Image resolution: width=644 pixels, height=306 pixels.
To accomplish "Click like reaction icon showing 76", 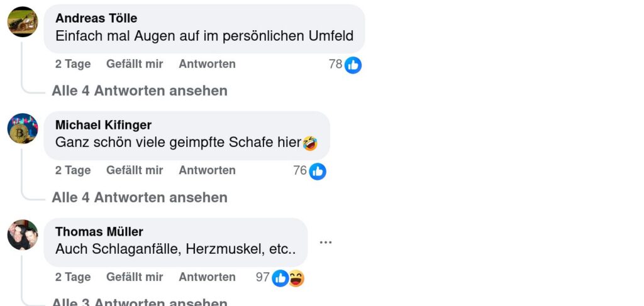I will click(318, 171).
